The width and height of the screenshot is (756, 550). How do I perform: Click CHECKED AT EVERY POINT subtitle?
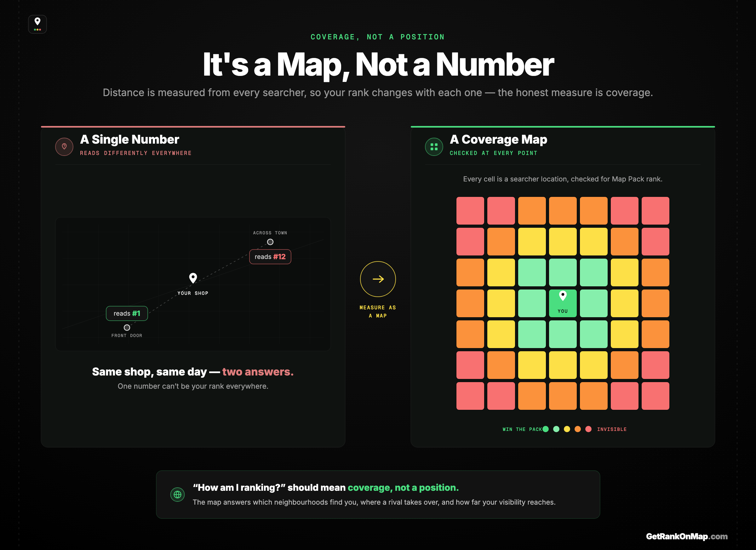[493, 153]
